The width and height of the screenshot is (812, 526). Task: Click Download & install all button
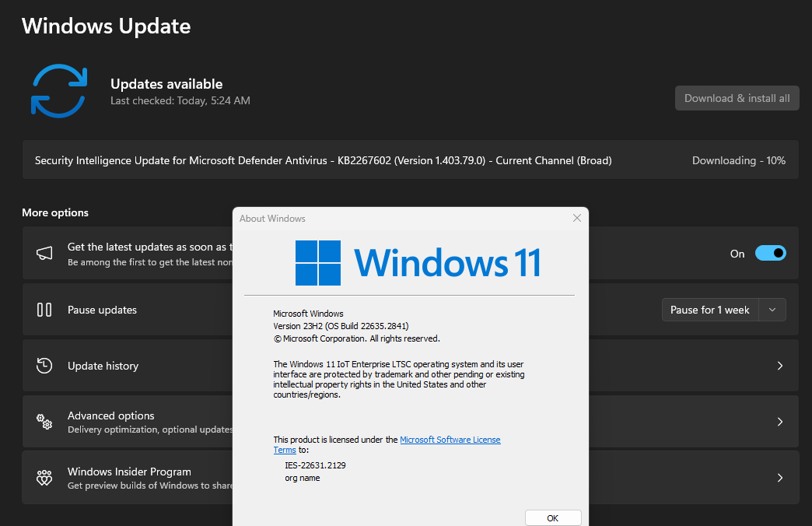737,98
